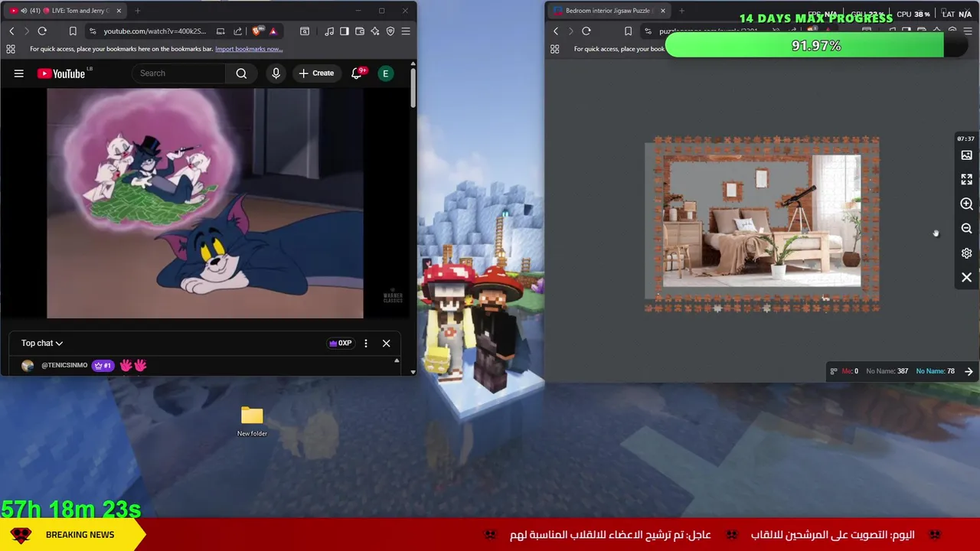Image resolution: width=980 pixels, height=551 pixels.
Task: Click the Tom and Jerry video player
Action: coord(205,203)
